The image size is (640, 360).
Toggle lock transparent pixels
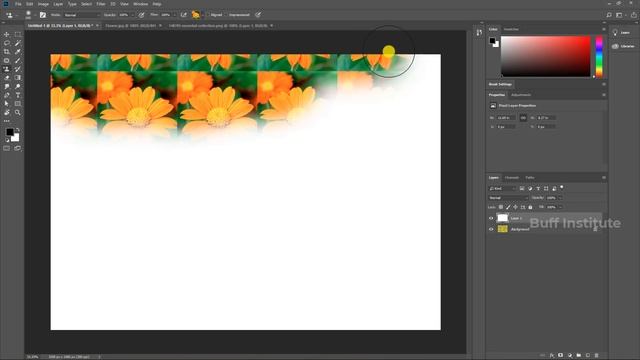501,207
